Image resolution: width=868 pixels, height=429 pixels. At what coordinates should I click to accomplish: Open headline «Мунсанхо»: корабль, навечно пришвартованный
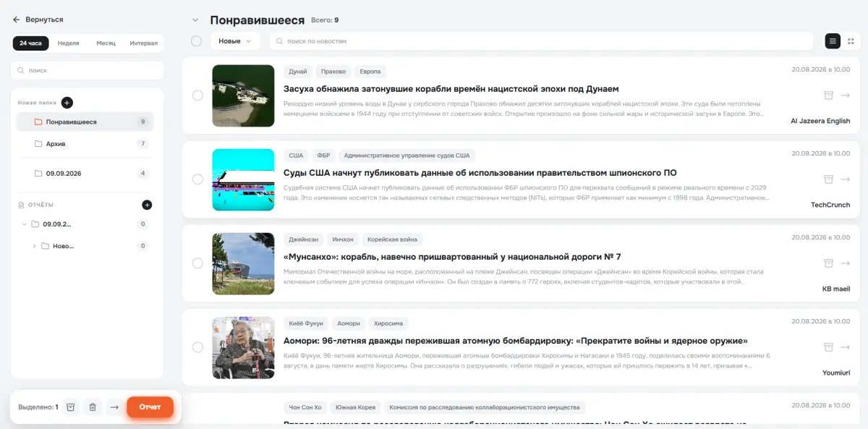[452, 257]
